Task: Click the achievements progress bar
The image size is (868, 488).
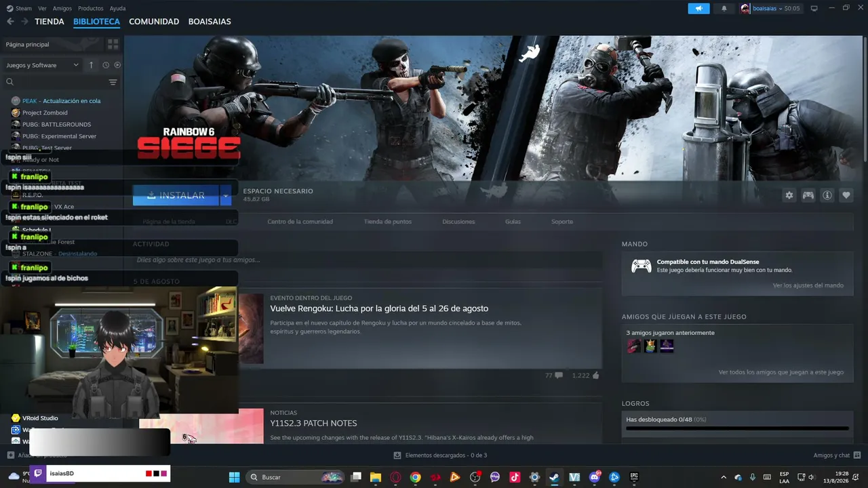Action: coord(737,428)
